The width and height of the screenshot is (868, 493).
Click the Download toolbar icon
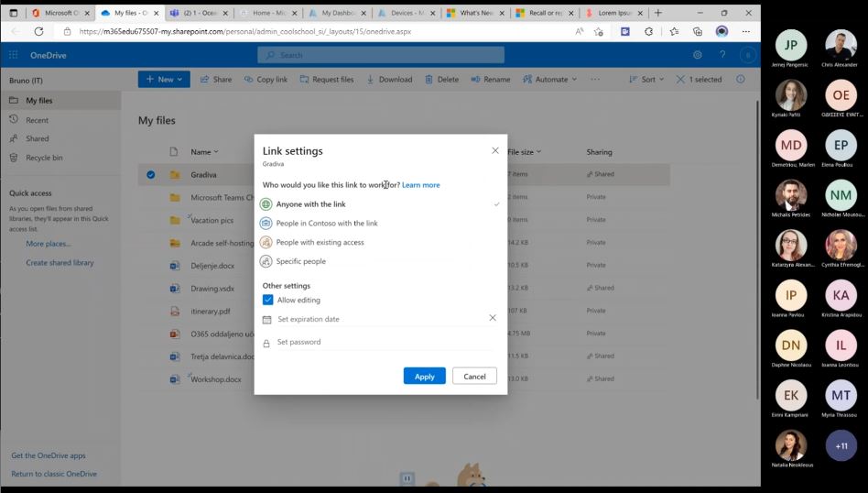click(x=389, y=80)
